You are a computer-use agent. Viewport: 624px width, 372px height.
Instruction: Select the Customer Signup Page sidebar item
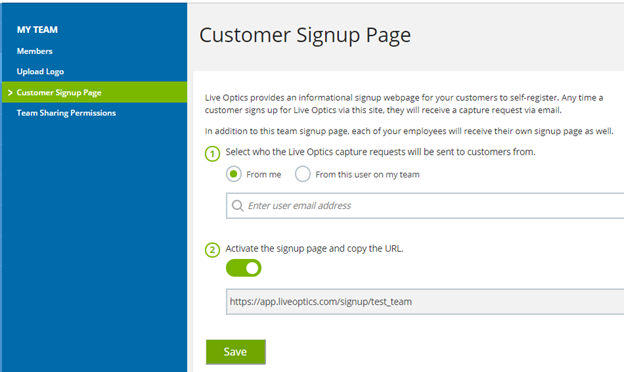coord(95,92)
